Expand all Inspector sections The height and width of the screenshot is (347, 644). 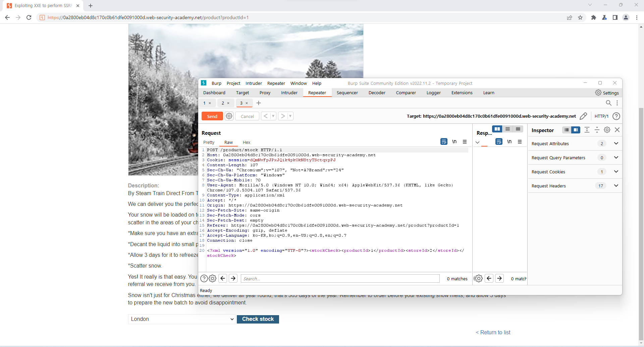click(x=587, y=130)
